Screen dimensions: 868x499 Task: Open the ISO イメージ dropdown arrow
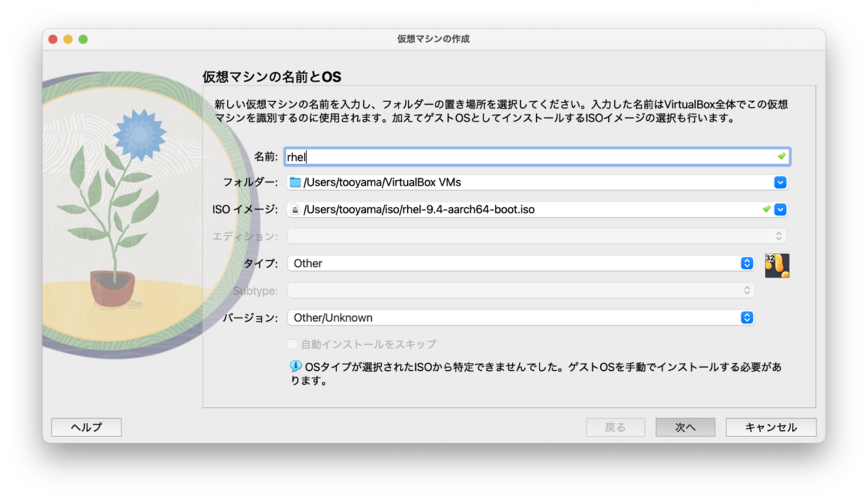point(780,209)
